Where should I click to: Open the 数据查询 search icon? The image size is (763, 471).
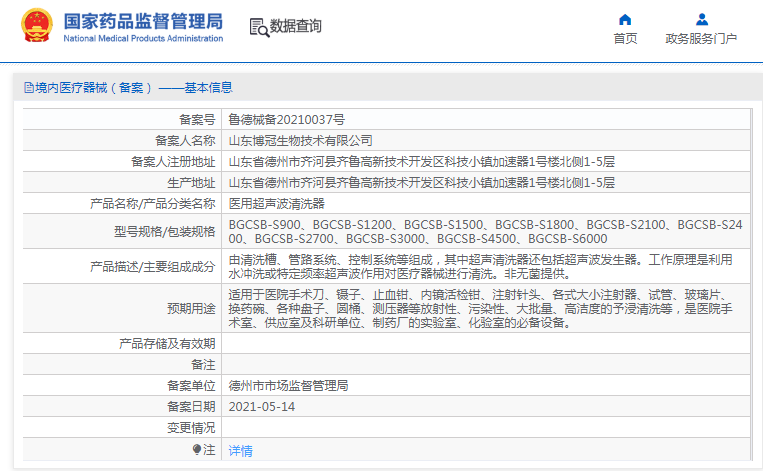tap(259, 27)
